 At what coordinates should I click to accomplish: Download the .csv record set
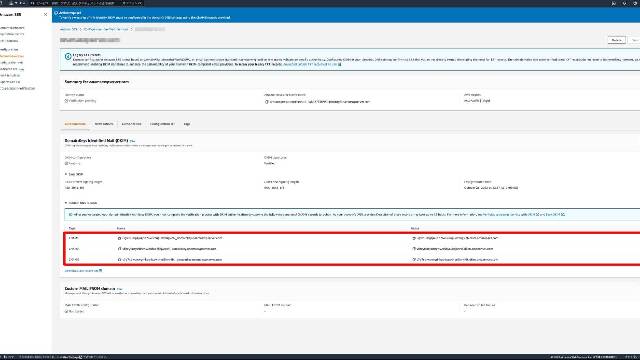coord(83,271)
